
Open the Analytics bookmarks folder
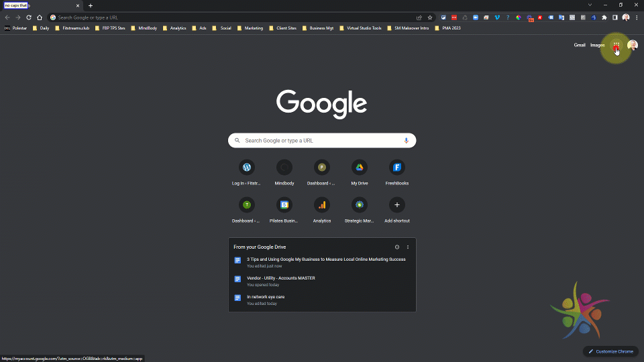[x=174, y=28]
